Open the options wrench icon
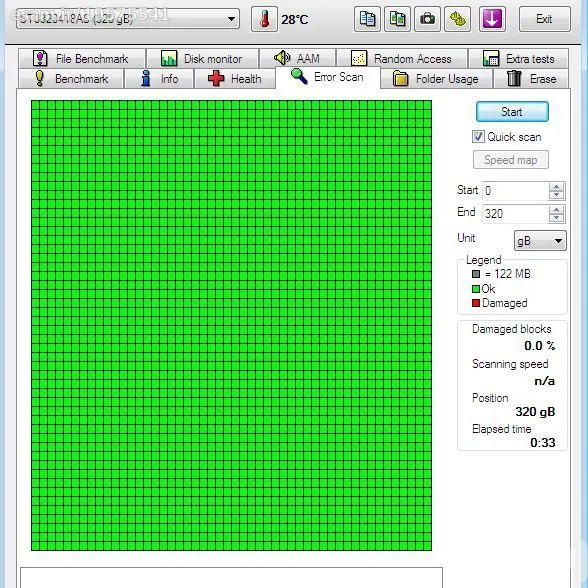 coord(457,19)
